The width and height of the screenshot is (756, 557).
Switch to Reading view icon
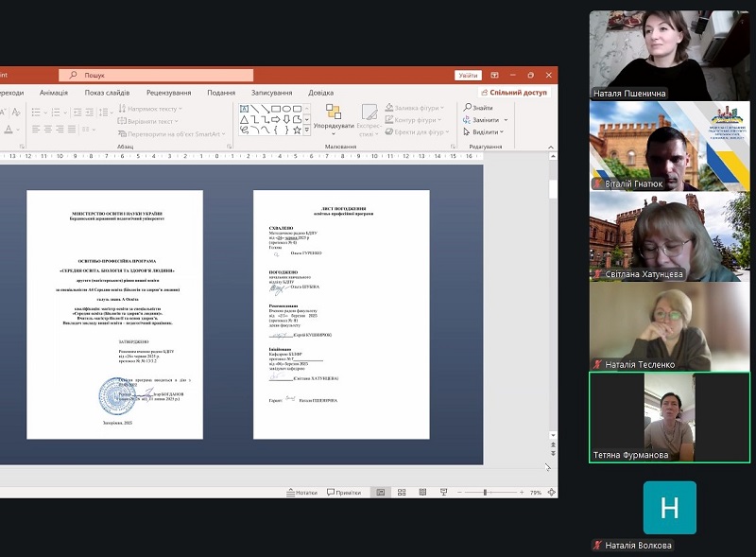[422, 493]
